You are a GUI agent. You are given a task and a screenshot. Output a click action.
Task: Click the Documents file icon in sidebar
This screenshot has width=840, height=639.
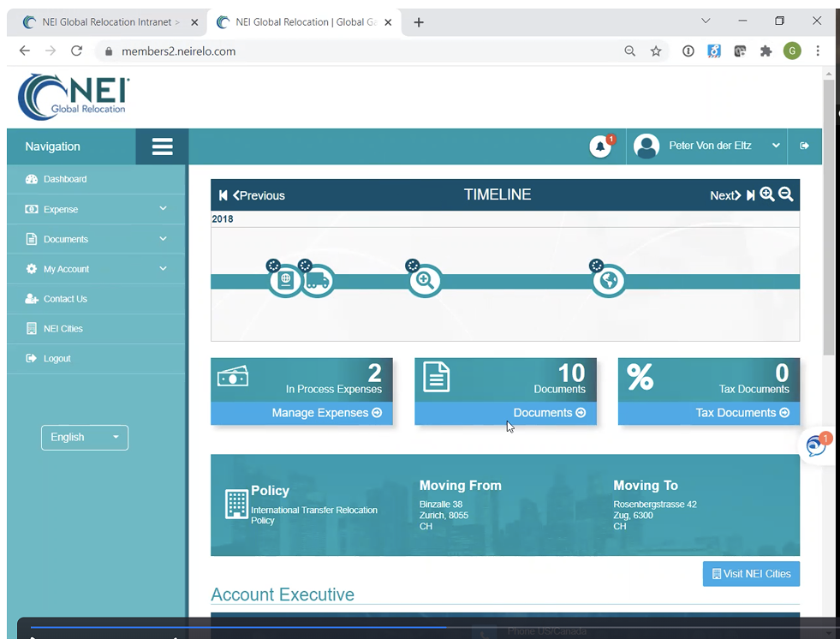(x=32, y=239)
